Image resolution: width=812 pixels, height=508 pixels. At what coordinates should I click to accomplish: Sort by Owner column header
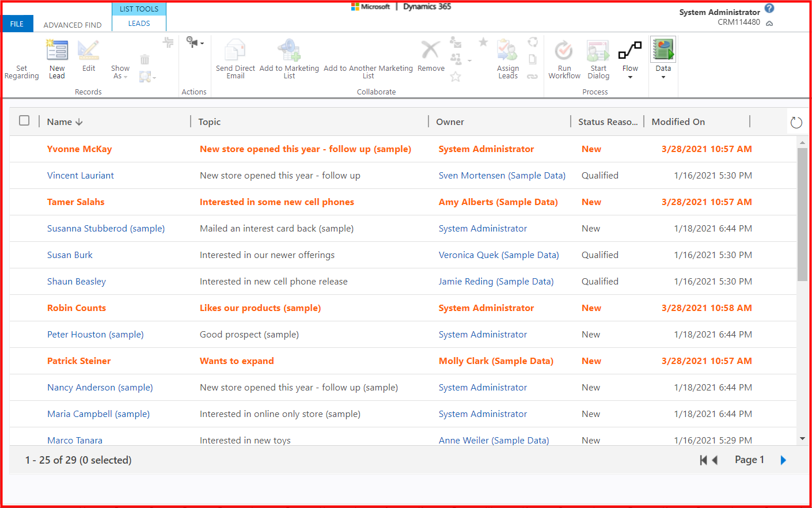(450, 122)
